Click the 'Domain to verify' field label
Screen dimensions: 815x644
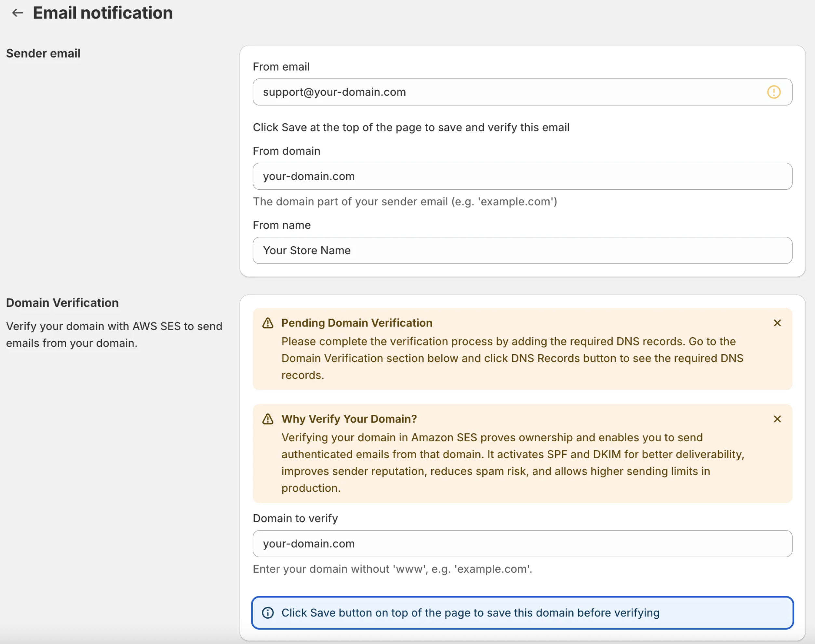[x=295, y=518]
